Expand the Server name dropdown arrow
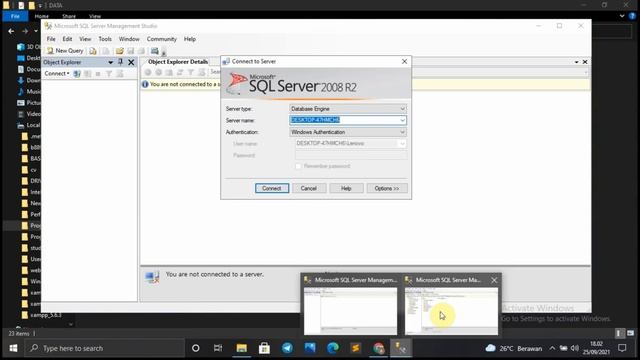The image size is (640, 360). pos(402,120)
